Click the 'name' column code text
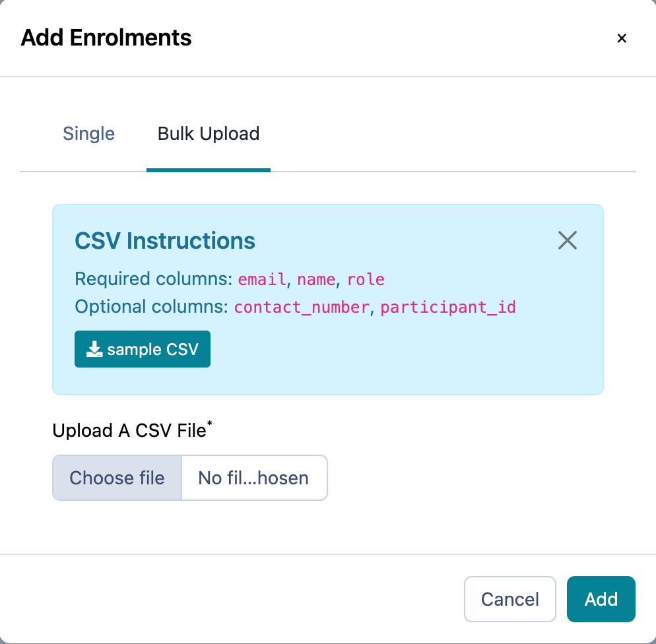 (316, 279)
